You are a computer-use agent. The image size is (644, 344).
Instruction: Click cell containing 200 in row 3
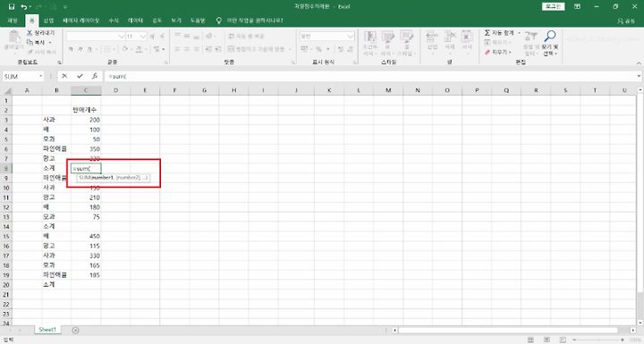(x=86, y=120)
